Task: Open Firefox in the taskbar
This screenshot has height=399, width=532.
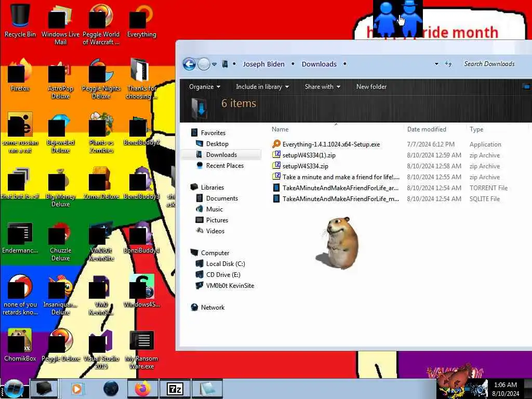Action: [143, 389]
